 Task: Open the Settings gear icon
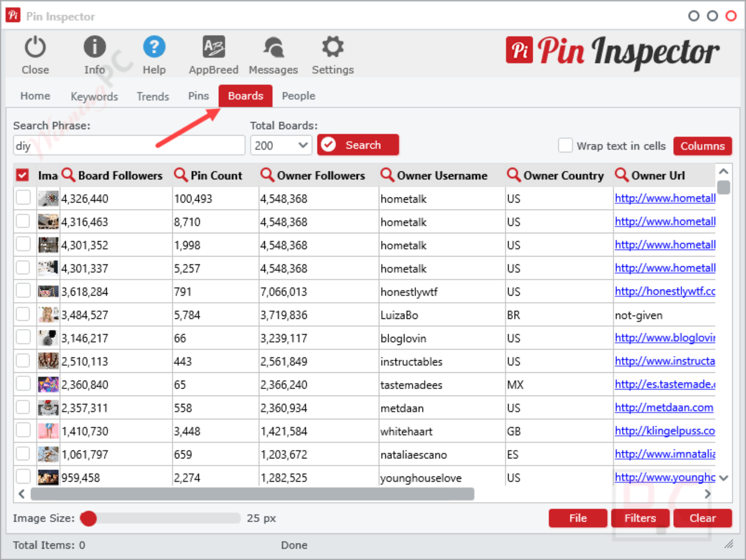(x=333, y=47)
